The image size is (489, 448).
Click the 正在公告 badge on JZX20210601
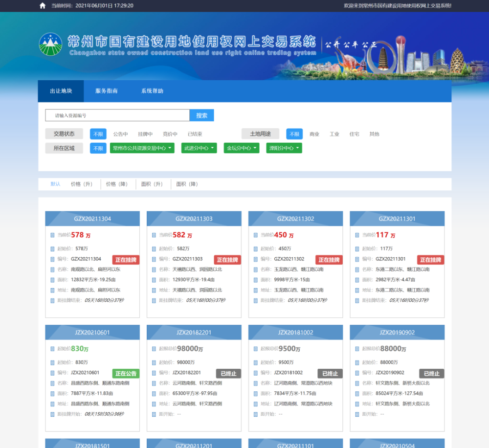tap(126, 374)
